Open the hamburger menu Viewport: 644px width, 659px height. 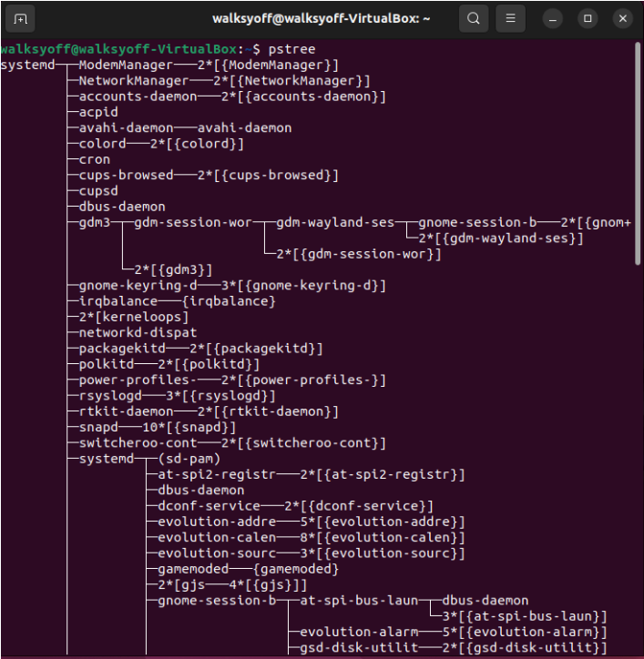coord(510,18)
